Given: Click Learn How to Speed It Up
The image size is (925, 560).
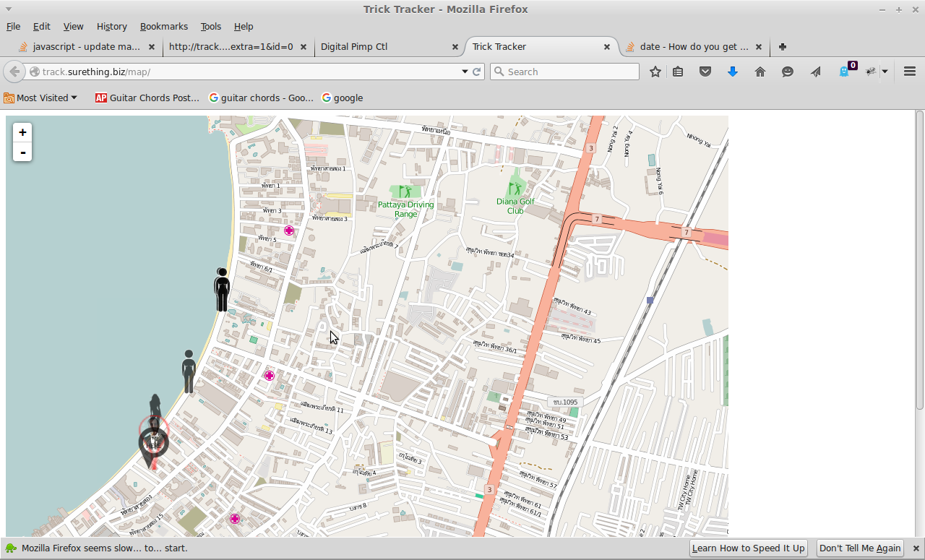Looking at the screenshot, I should coord(748,548).
